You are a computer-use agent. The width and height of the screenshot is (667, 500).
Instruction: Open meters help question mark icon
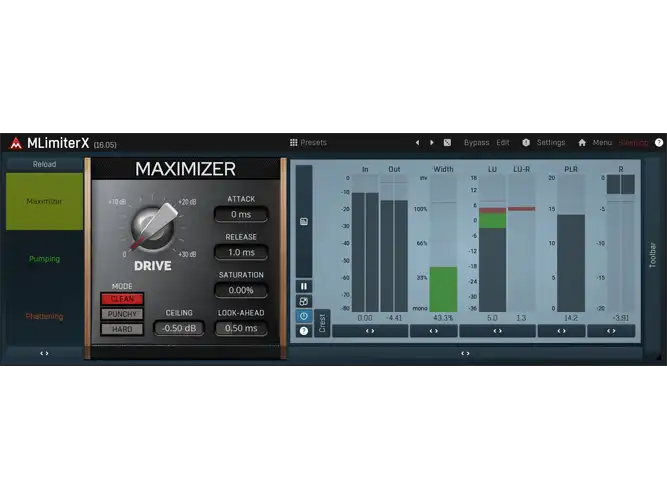click(304, 331)
